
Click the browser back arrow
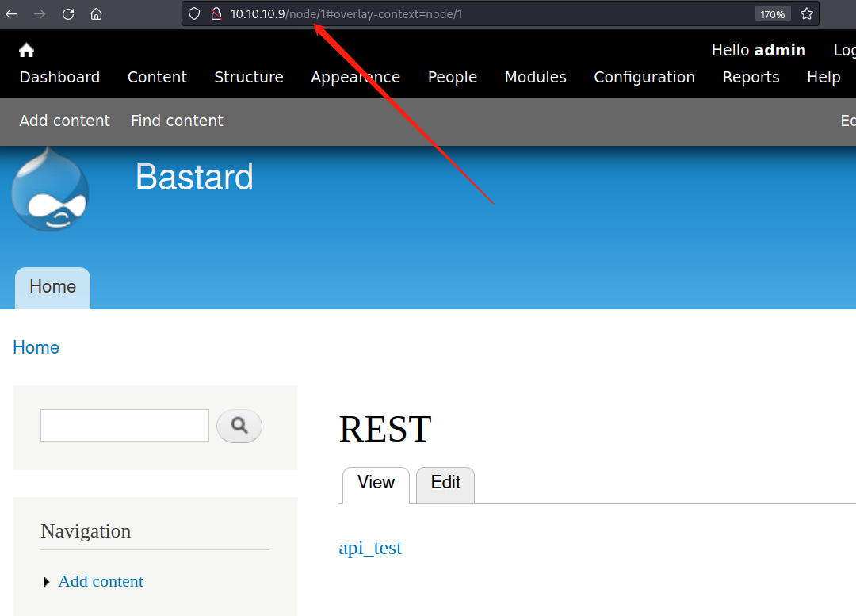click(x=12, y=13)
